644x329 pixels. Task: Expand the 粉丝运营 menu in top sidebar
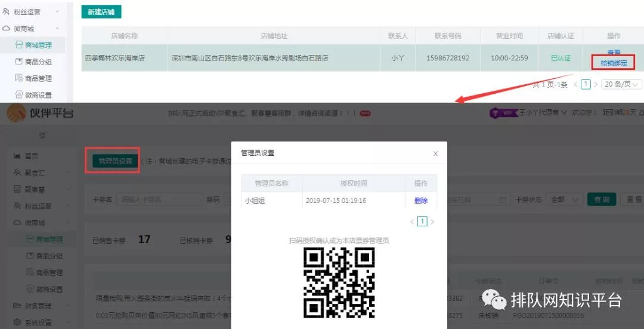tap(58, 12)
